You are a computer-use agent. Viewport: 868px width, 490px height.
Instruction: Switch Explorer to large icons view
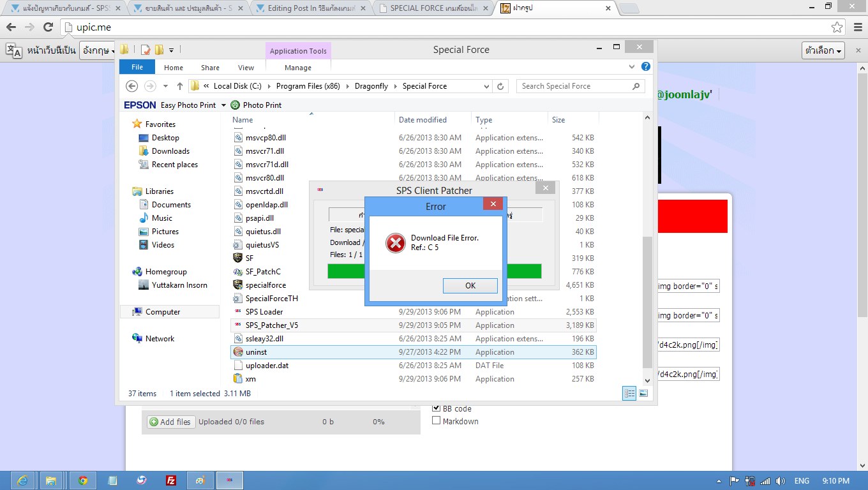(x=643, y=394)
